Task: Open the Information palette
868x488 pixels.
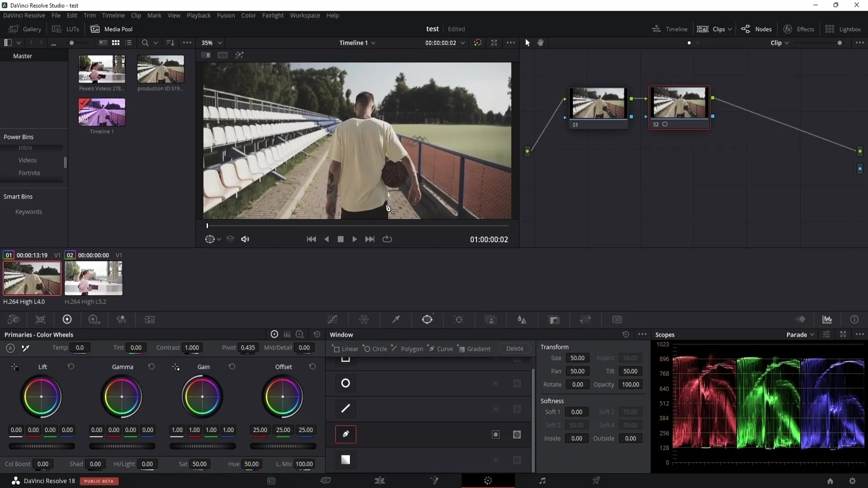Action: [854, 319]
